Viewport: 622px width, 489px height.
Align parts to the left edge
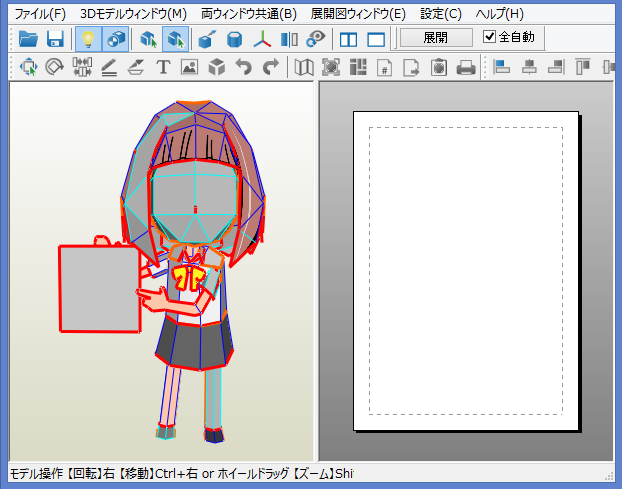click(501, 67)
